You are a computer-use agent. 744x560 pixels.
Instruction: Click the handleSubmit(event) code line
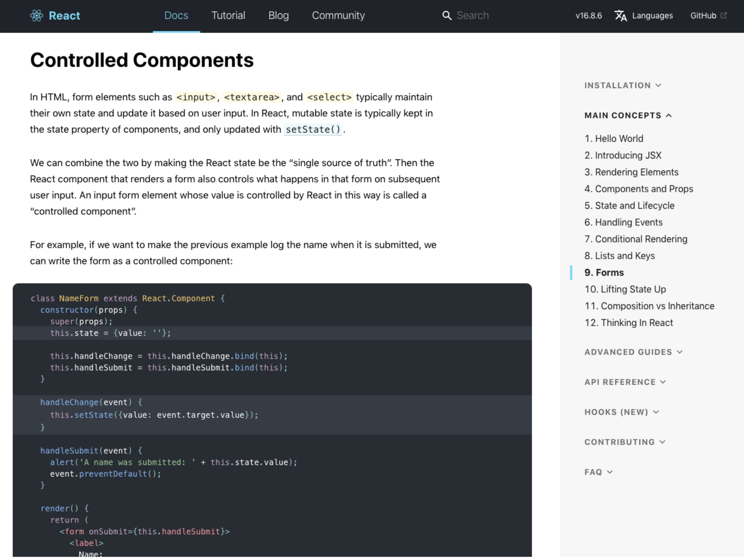(x=91, y=451)
